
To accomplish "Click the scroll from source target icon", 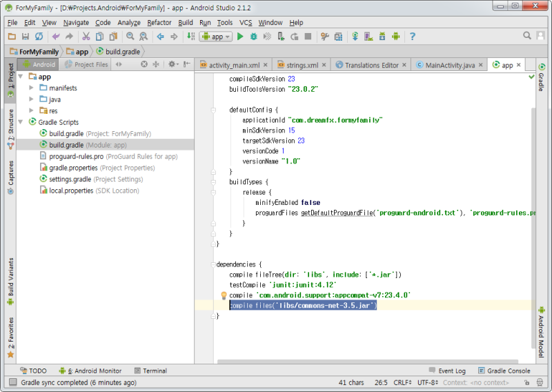I will [x=144, y=64].
